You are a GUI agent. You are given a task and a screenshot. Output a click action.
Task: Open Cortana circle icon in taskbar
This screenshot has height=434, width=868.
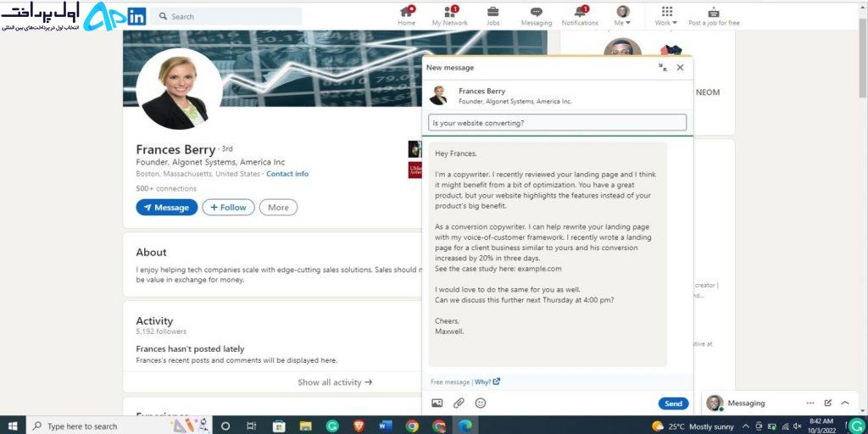(225, 426)
